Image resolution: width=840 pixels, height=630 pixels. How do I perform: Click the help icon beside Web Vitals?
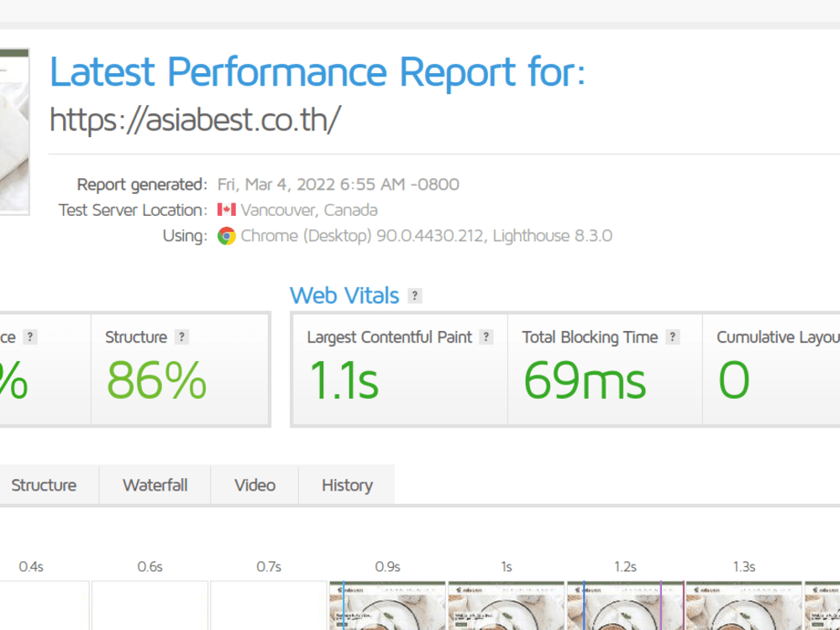pyautogui.click(x=415, y=296)
